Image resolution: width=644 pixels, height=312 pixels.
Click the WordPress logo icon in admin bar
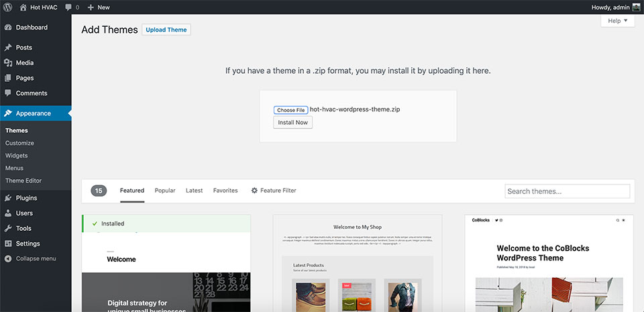(x=8, y=7)
